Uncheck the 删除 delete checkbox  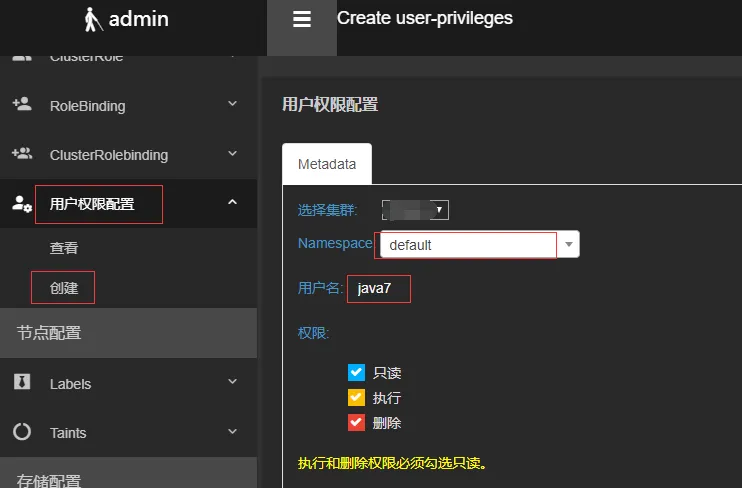[x=356, y=423]
